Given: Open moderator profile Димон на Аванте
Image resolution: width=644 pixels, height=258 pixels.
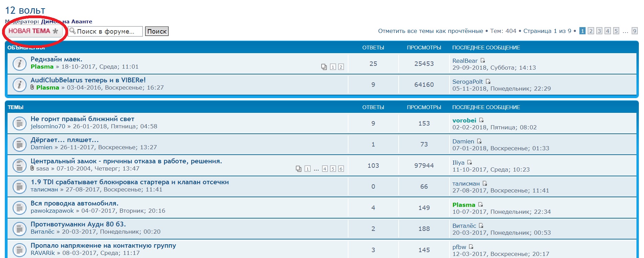Looking at the screenshot, I should pyautogui.click(x=67, y=21).
